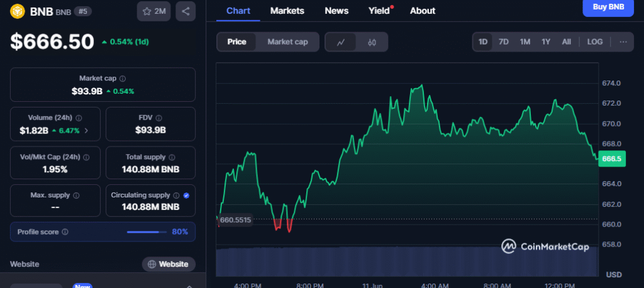Switch to line chart view icon
The height and width of the screenshot is (288, 644).
pyautogui.click(x=340, y=42)
